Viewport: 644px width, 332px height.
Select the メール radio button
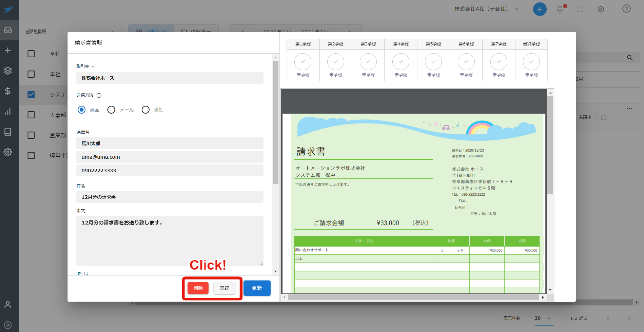coord(111,110)
